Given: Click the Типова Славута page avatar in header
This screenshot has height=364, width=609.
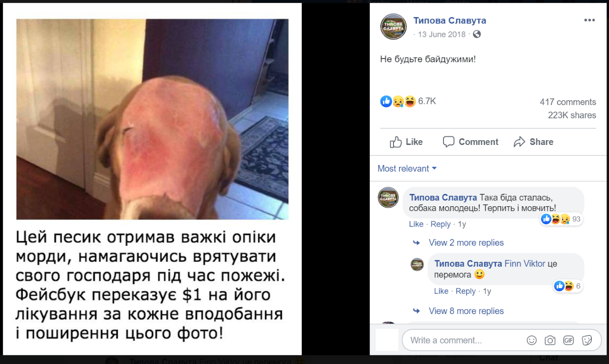Looking at the screenshot, I should click(393, 26).
